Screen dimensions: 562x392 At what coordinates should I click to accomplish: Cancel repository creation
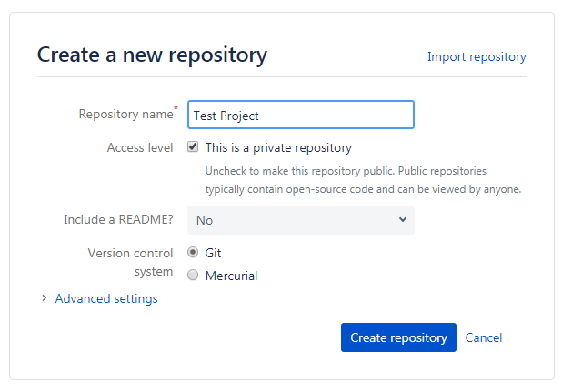tap(484, 337)
